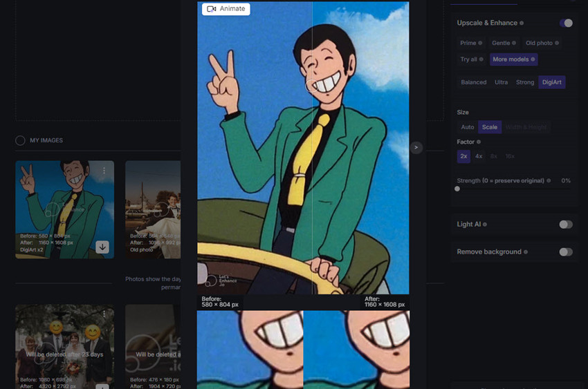
Task: Collapse the settings panel with arrow button
Action: point(416,147)
